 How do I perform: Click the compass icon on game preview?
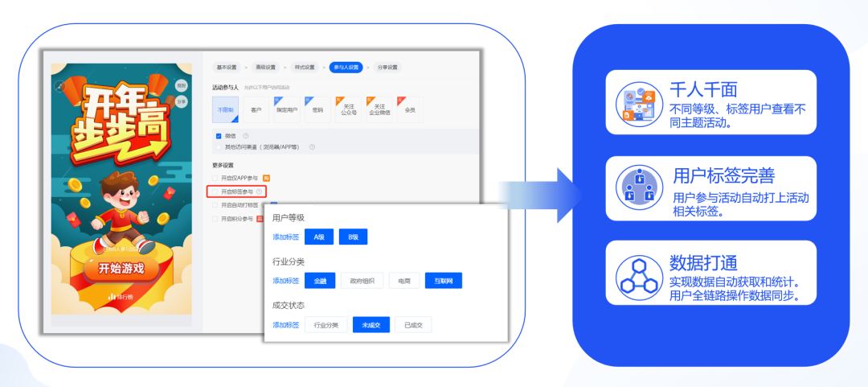coord(60,86)
